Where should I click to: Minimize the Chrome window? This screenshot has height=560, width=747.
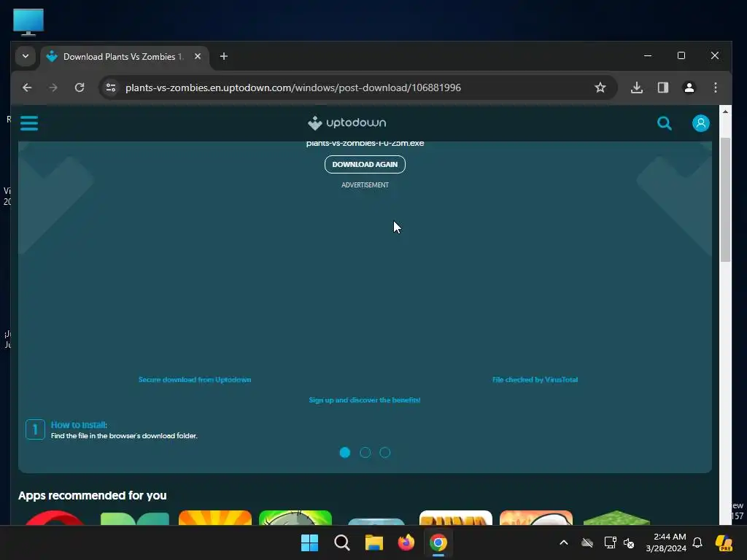(648, 55)
